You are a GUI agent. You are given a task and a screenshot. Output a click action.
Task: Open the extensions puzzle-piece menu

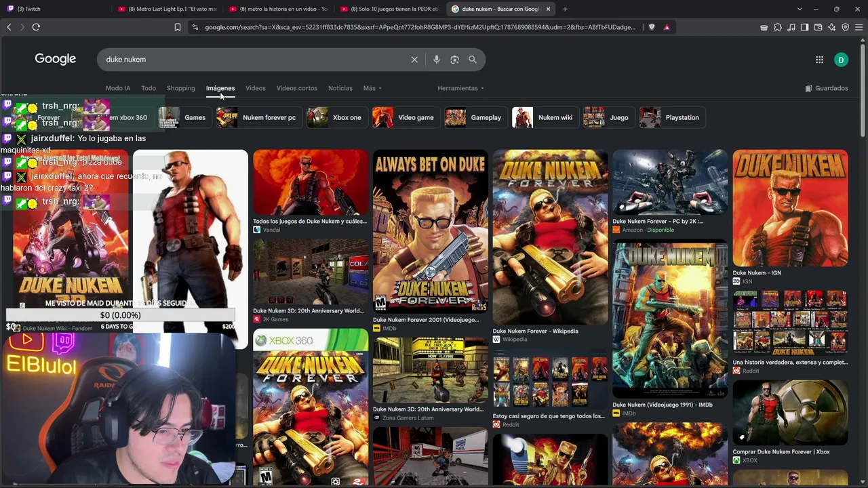pyautogui.click(x=778, y=27)
